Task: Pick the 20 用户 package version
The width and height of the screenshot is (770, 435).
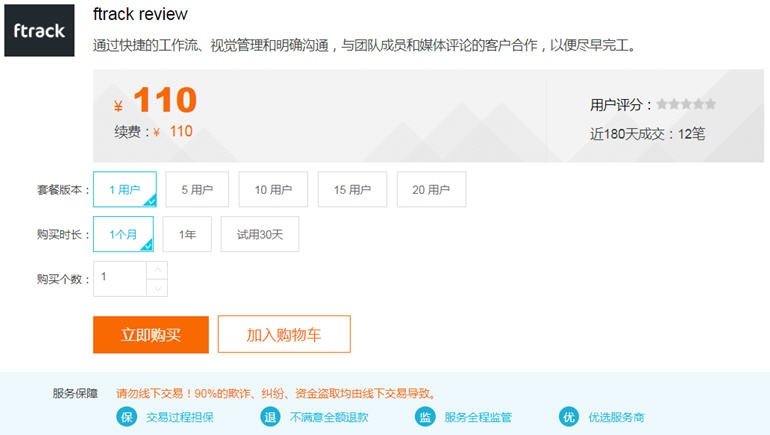Action: pos(431,190)
